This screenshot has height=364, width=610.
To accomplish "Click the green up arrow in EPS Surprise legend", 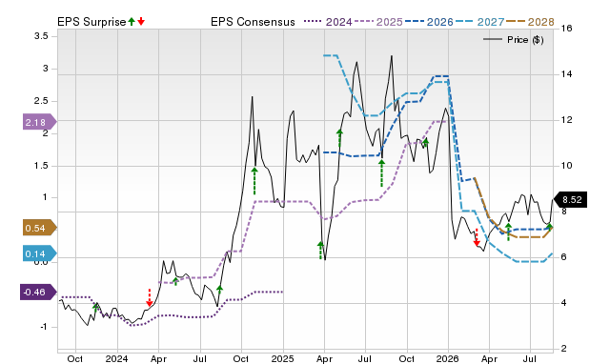I will pos(132,21).
